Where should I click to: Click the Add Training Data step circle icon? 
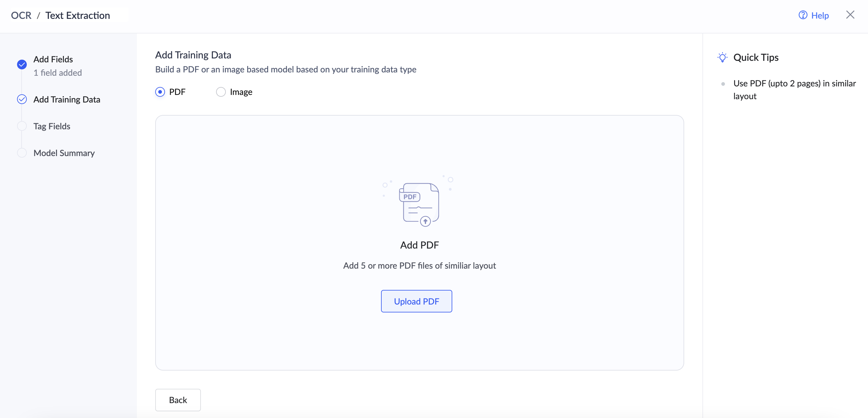[22, 99]
